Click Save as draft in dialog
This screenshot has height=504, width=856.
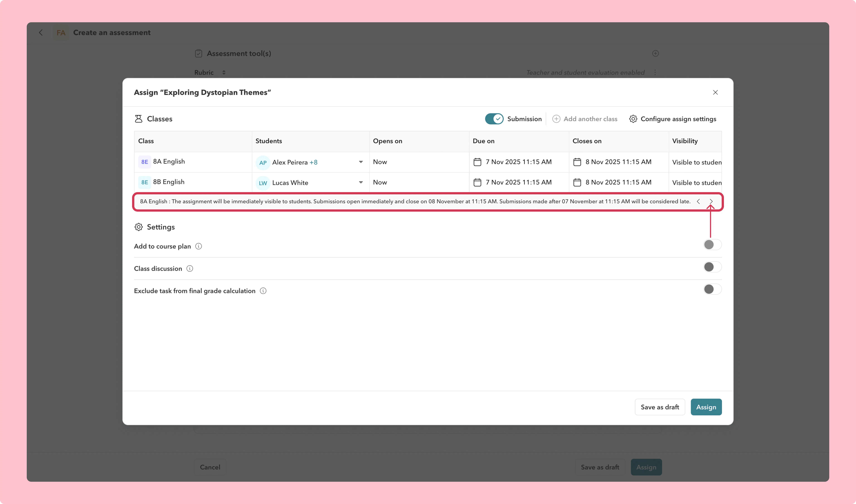(660, 407)
